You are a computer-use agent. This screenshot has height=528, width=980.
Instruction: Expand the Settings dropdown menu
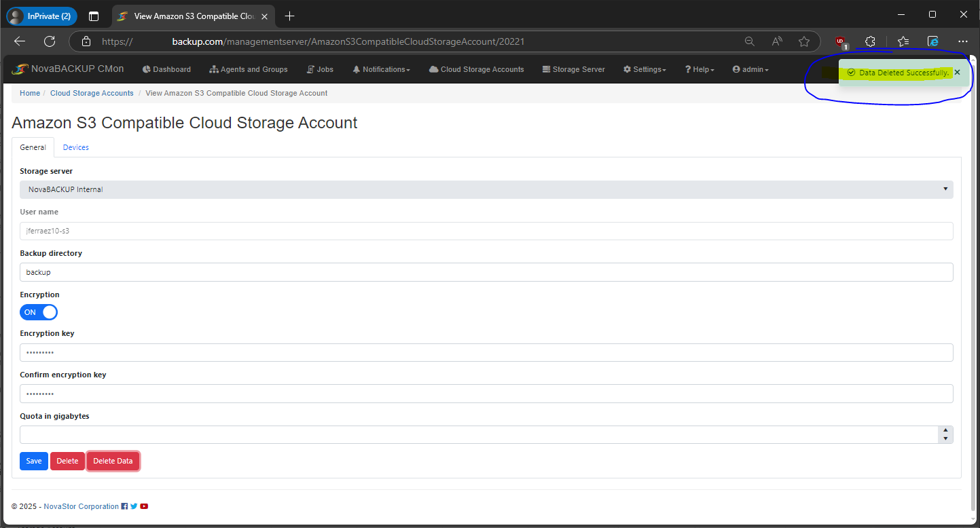click(645, 69)
